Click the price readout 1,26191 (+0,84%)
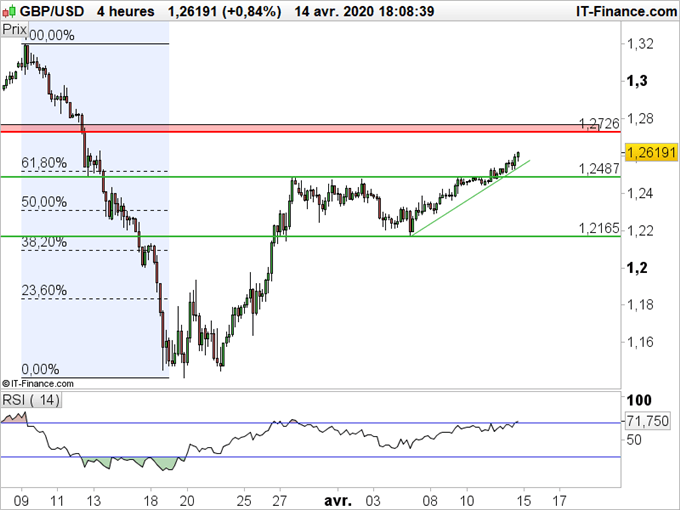 click(224, 11)
